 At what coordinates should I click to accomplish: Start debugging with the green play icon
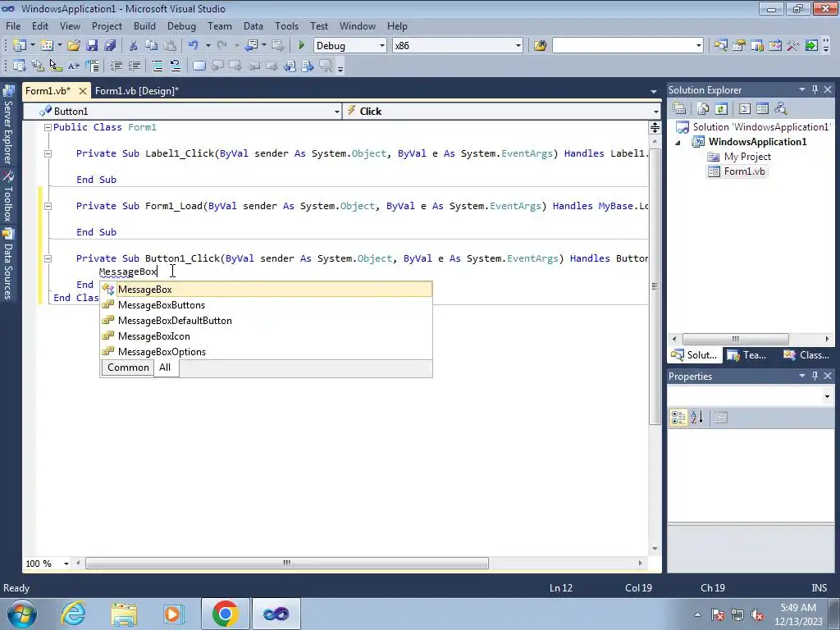pyautogui.click(x=302, y=46)
